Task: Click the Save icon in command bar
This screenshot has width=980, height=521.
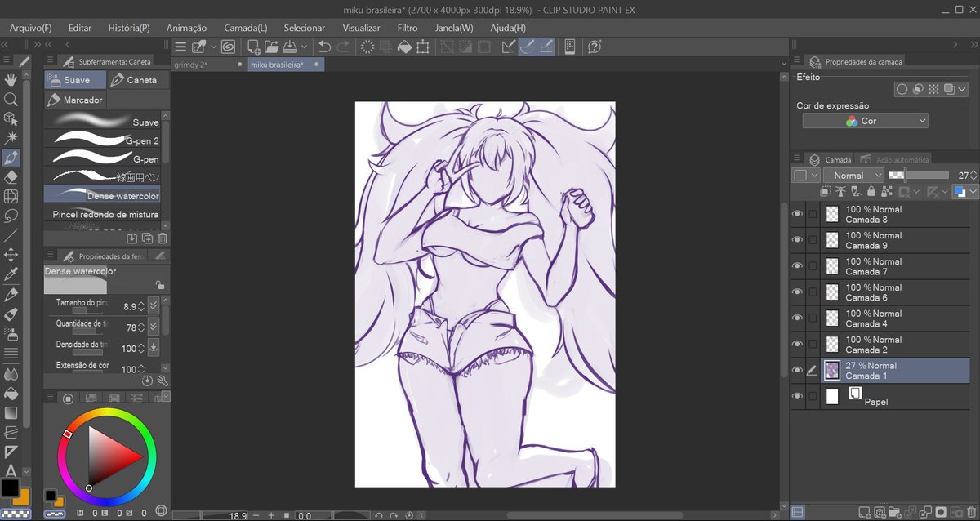Action: (x=290, y=47)
